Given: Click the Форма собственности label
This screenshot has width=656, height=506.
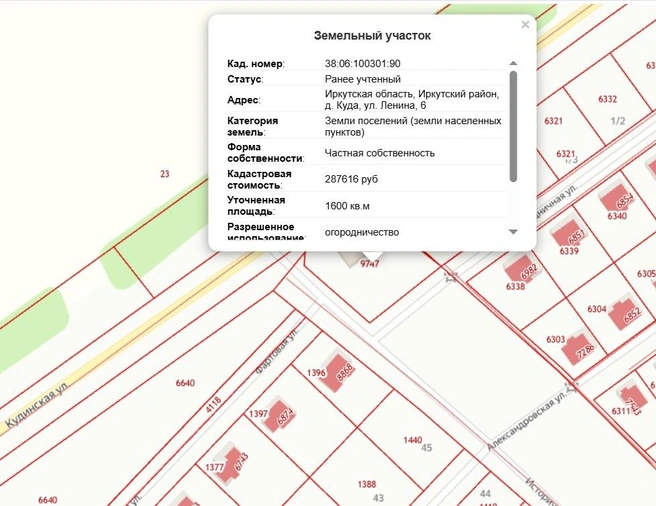Looking at the screenshot, I should point(266,153).
